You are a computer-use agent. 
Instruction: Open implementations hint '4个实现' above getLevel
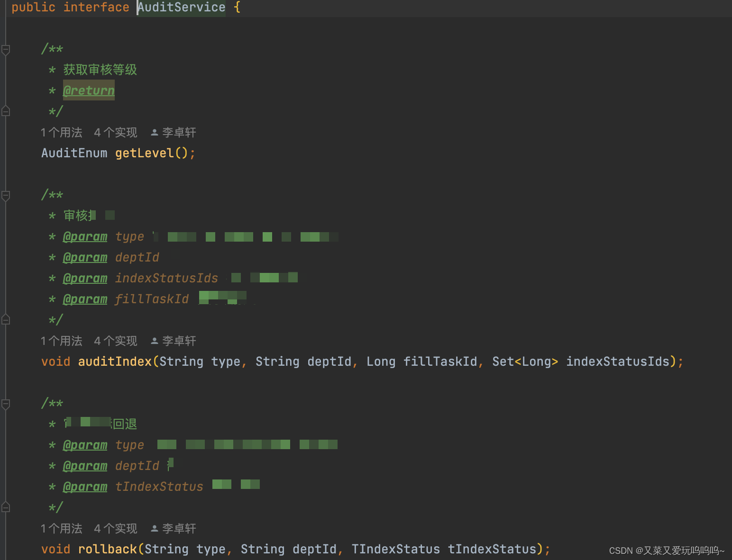[116, 133]
